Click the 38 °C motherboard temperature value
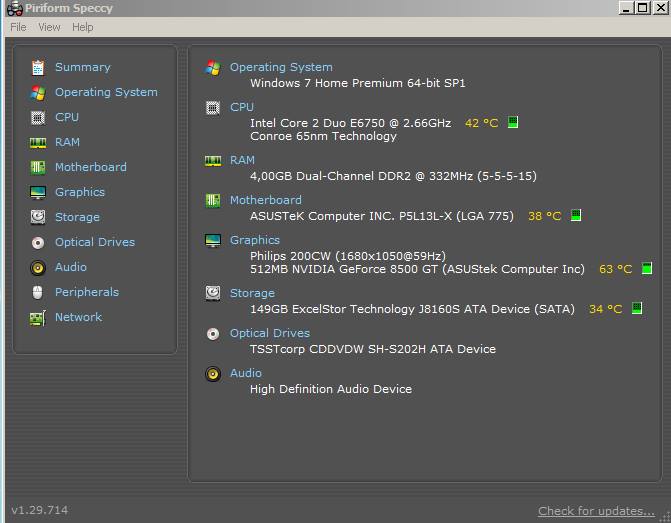 click(544, 216)
